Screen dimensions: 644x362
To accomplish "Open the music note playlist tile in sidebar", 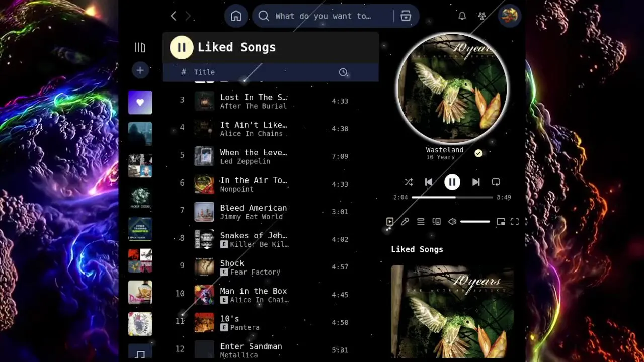I will tap(140, 351).
